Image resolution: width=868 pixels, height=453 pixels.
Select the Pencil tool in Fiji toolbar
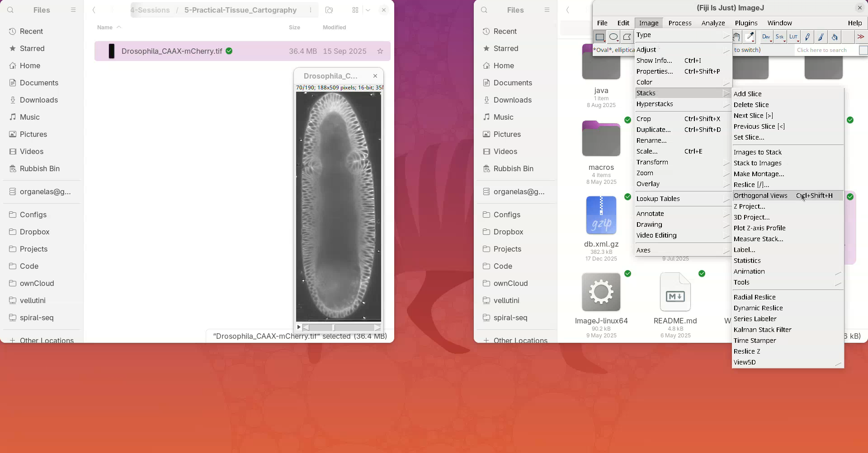(x=807, y=37)
